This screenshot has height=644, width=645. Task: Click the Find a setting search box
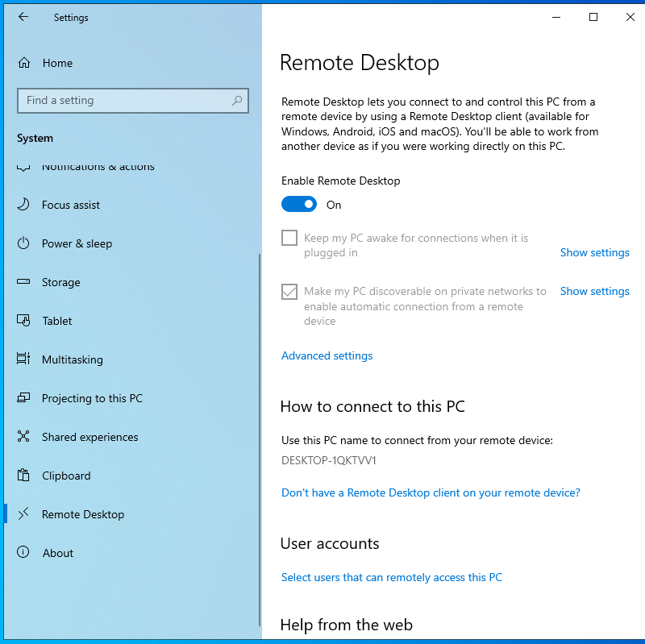133,100
